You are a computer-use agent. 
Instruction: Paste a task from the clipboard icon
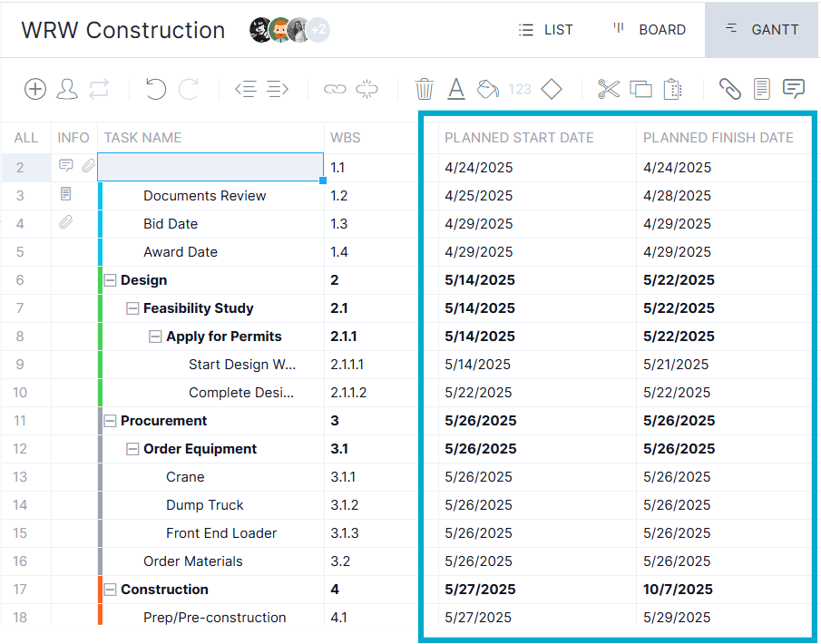[672, 89]
